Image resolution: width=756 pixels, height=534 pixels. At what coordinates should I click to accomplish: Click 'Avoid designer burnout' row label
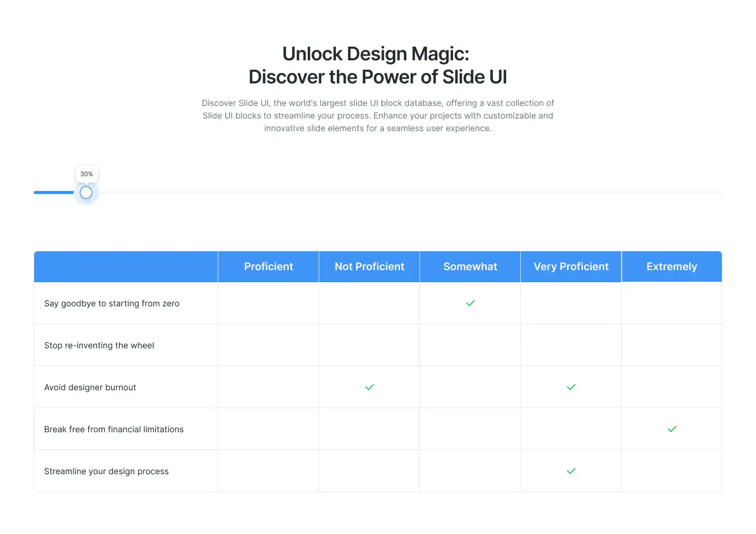click(90, 387)
